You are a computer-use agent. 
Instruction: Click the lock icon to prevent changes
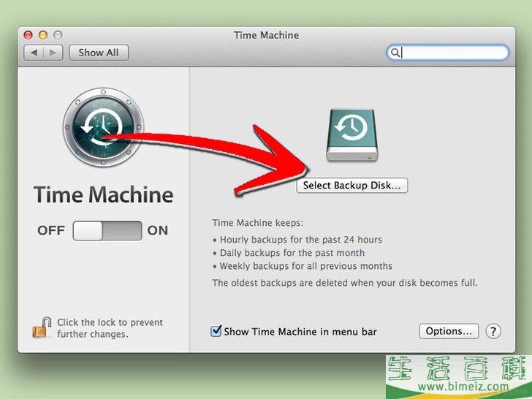point(42,327)
